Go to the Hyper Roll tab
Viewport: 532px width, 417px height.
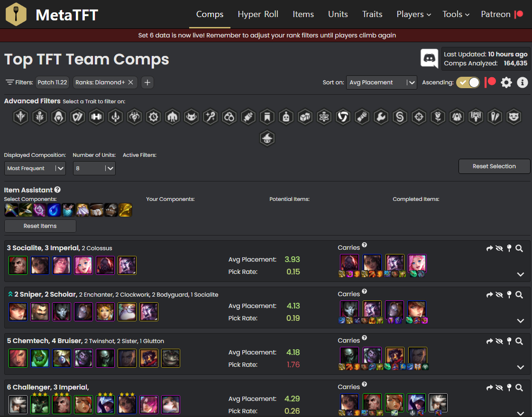click(258, 14)
